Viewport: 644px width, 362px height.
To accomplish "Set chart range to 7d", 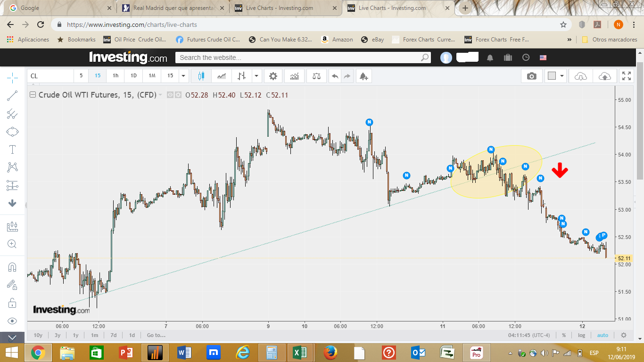I will coord(114,335).
